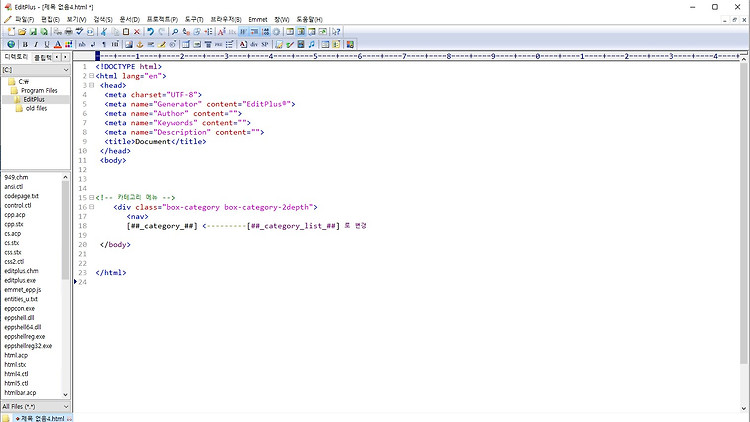Viewport: 750px width, 422px height.
Task: Open the 편집(E) menu
Action: point(50,19)
